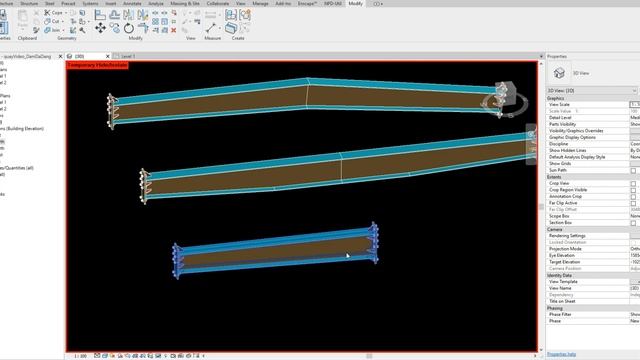
Task: Open the Join dropdown arrow
Action: pos(63,30)
